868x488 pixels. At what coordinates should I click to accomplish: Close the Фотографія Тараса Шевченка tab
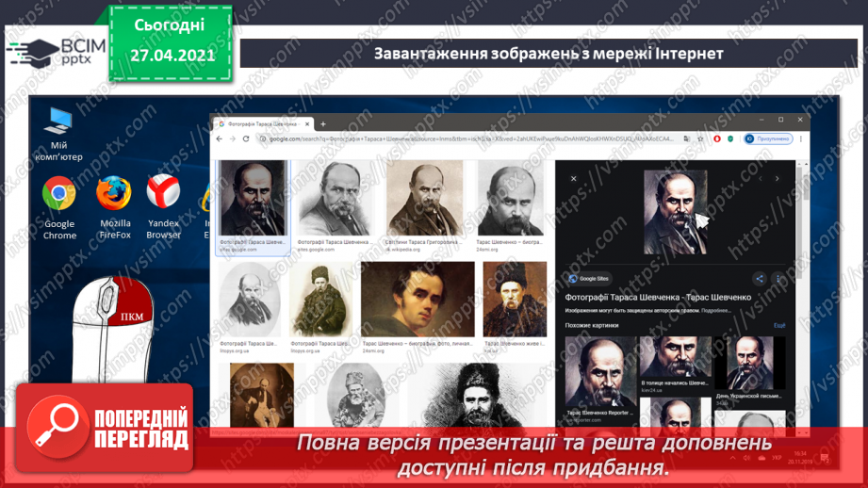tap(307, 124)
